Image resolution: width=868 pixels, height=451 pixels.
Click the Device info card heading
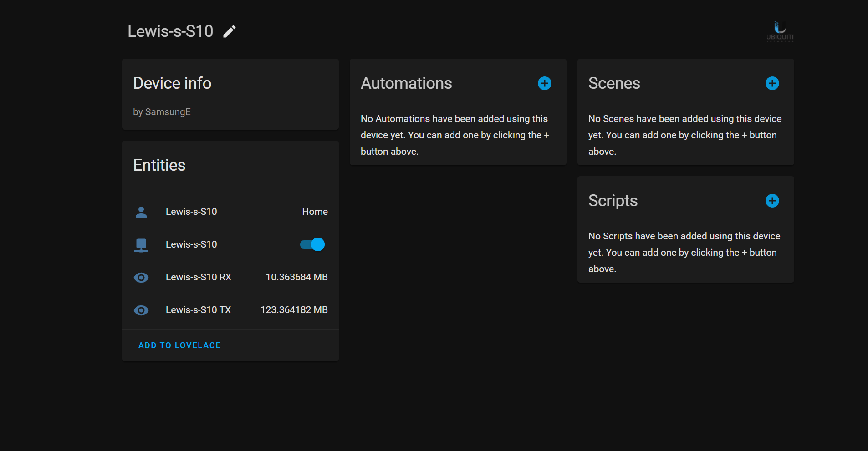(x=172, y=83)
